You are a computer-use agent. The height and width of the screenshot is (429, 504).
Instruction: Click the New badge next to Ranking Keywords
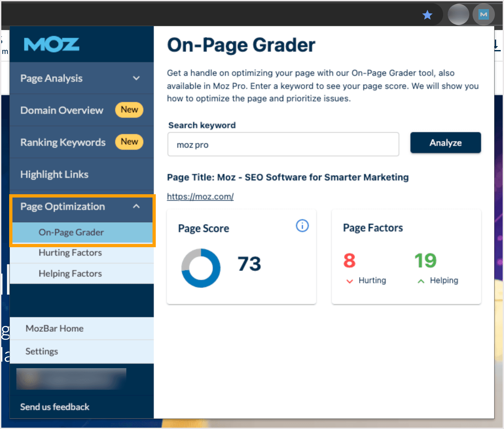click(x=129, y=142)
